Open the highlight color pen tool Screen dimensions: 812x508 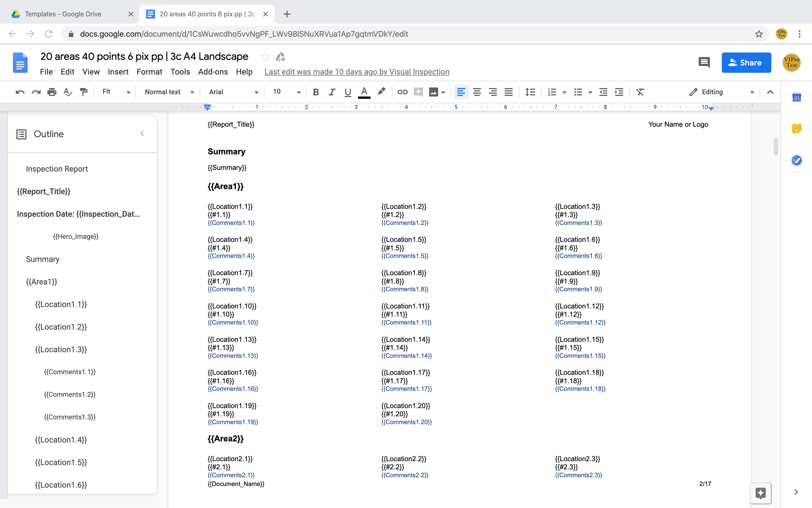381,91
